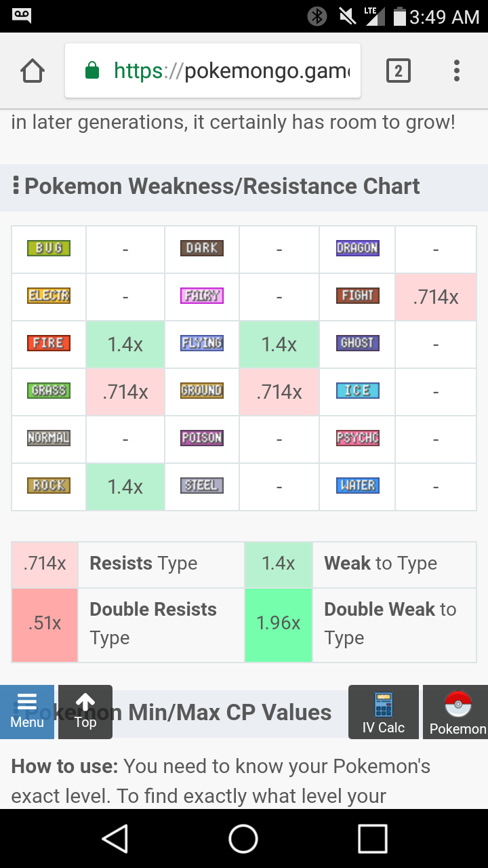This screenshot has width=488, height=868.
Task: Open the blue Menu button
Action: coord(27,711)
